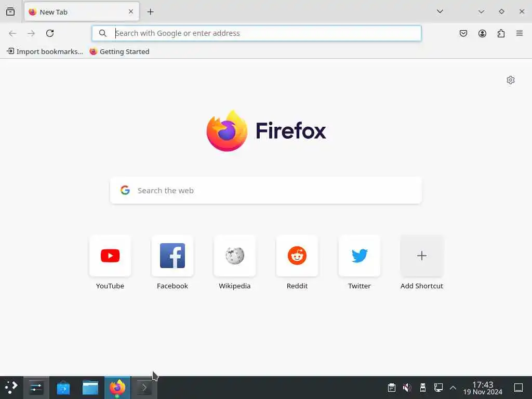Open the Firefox account menu
Image resolution: width=532 pixels, height=399 pixels.
[482, 33]
